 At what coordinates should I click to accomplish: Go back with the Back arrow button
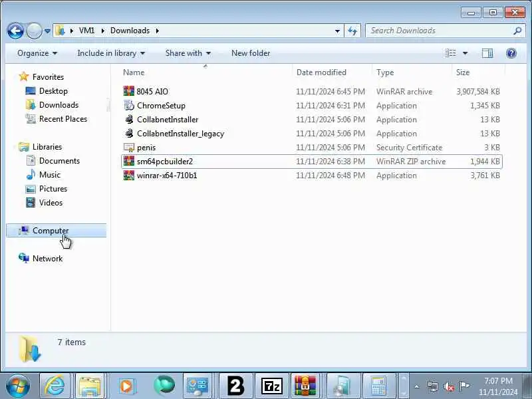[15, 31]
